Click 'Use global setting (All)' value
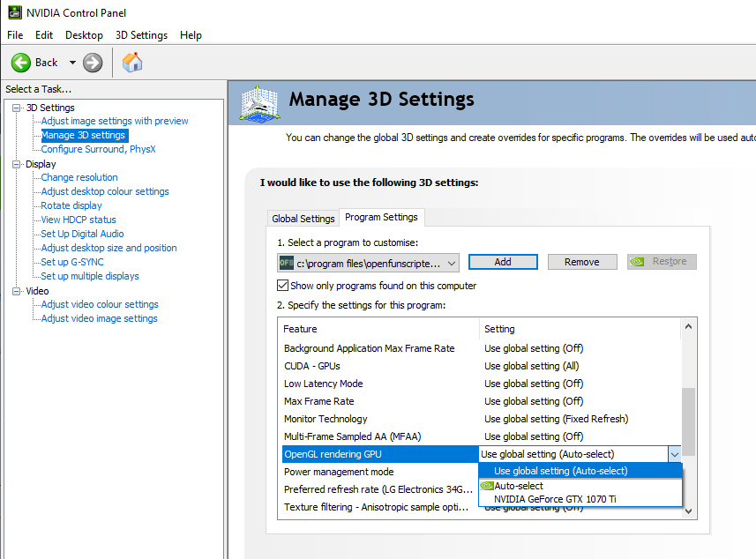The image size is (756, 559). [531, 366]
